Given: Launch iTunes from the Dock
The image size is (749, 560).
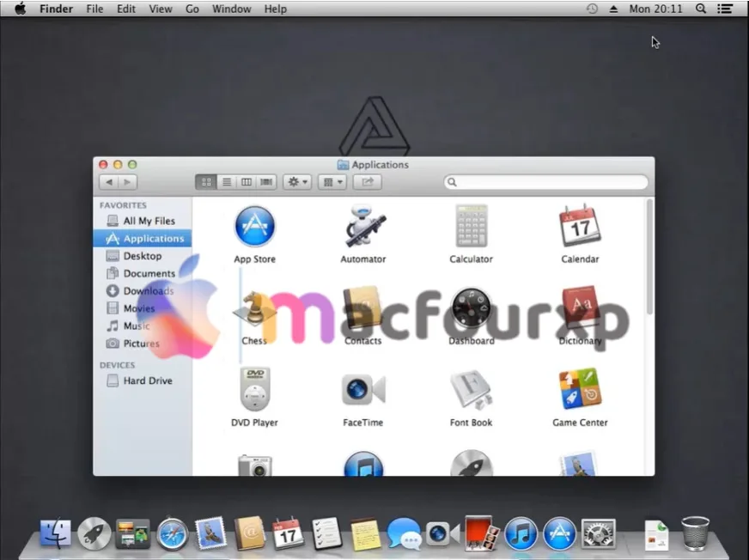Looking at the screenshot, I should (521, 533).
